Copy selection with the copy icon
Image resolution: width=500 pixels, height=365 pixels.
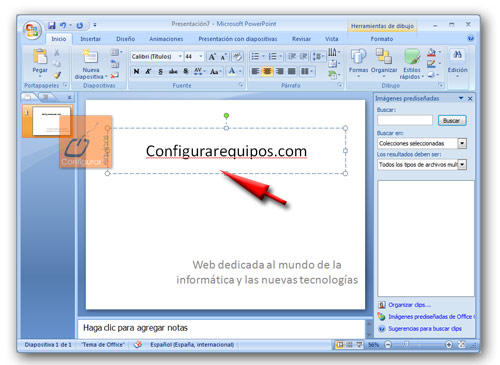[57, 64]
